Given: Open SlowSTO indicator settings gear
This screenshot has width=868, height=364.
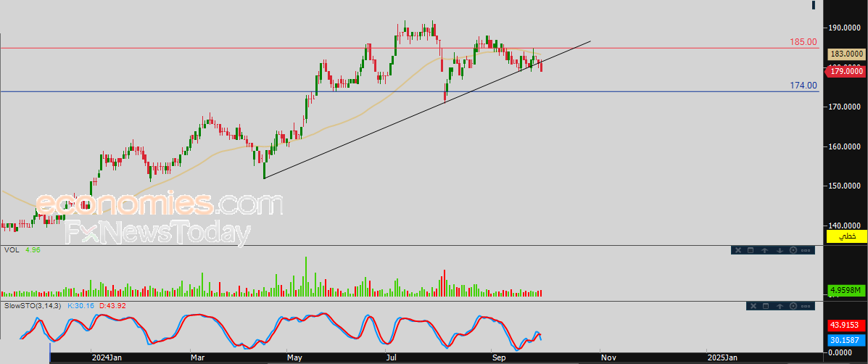Looking at the screenshot, I should (793, 306).
